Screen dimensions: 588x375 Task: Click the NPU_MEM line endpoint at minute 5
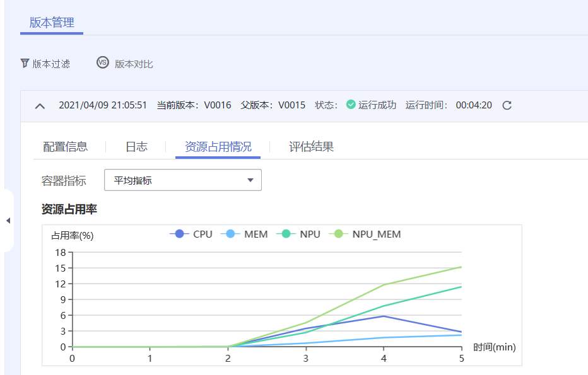[x=461, y=267]
